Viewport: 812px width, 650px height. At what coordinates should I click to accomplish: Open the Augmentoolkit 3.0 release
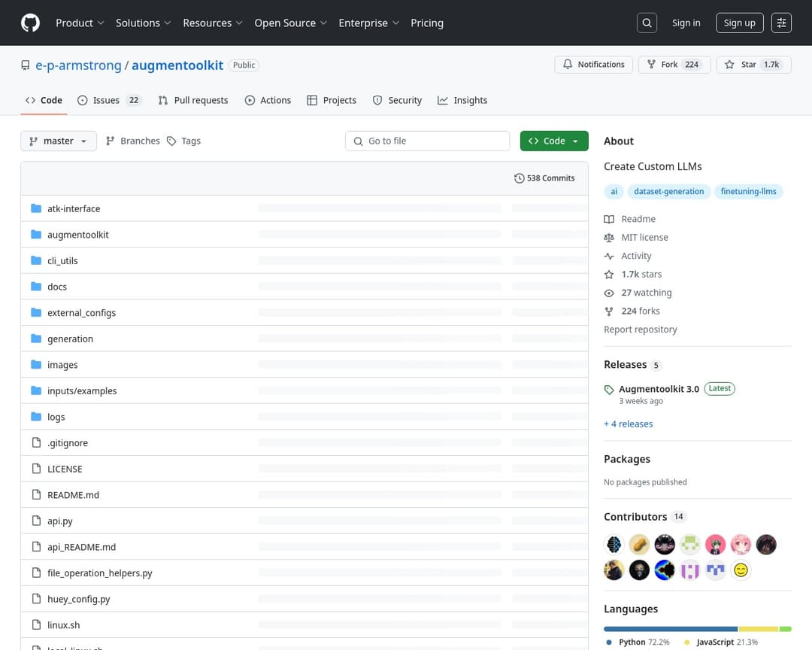click(659, 389)
